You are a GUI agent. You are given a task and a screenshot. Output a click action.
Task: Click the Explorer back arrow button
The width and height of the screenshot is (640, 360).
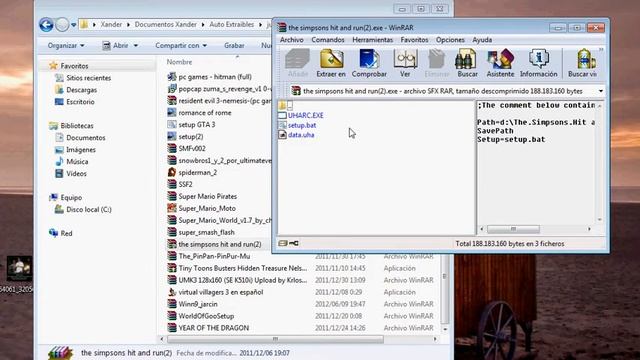click(x=46, y=25)
